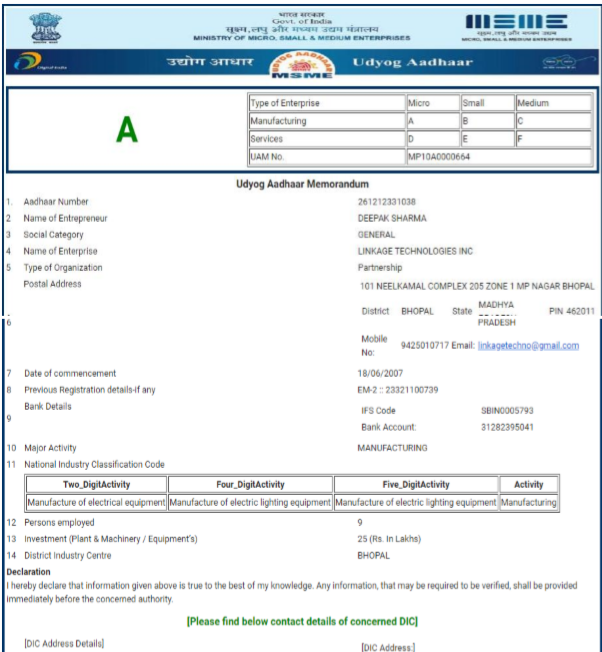Click entrepreneur name DEEPAK SHARMA
The height and width of the screenshot is (652, 602).
pos(392,218)
